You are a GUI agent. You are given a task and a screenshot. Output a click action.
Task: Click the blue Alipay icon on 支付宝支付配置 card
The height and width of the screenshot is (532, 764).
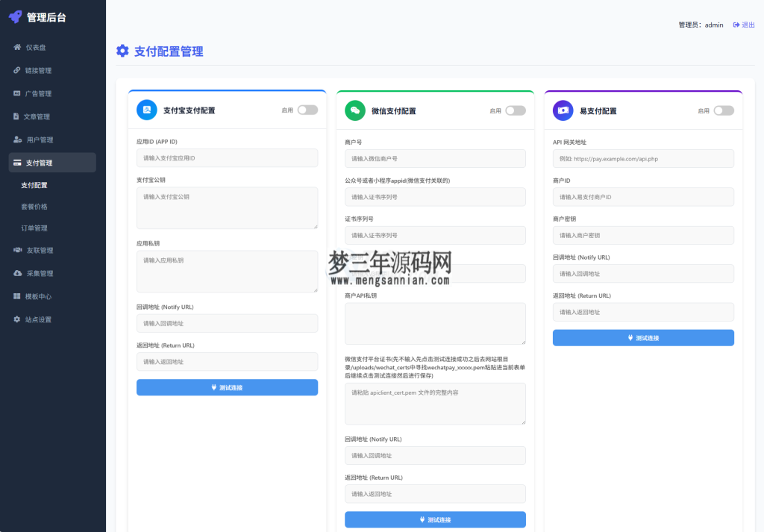coord(147,109)
